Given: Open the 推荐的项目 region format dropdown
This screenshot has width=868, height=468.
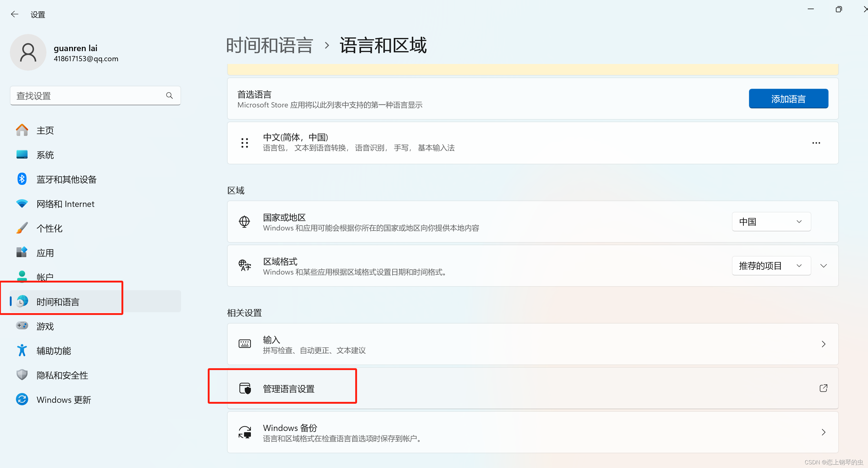Looking at the screenshot, I should [x=771, y=266].
